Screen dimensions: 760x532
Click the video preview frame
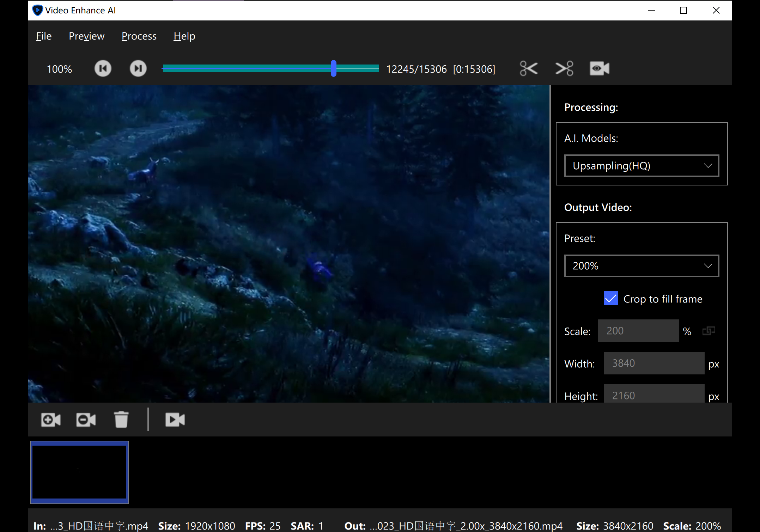click(289, 244)
